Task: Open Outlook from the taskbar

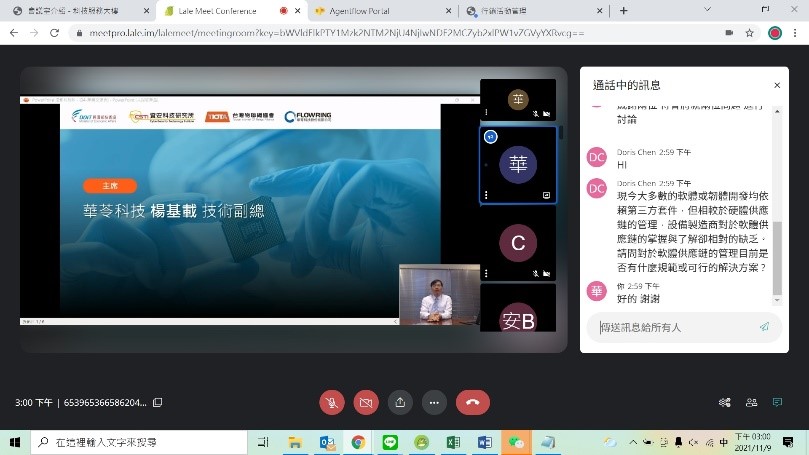Action: point(327,442)
